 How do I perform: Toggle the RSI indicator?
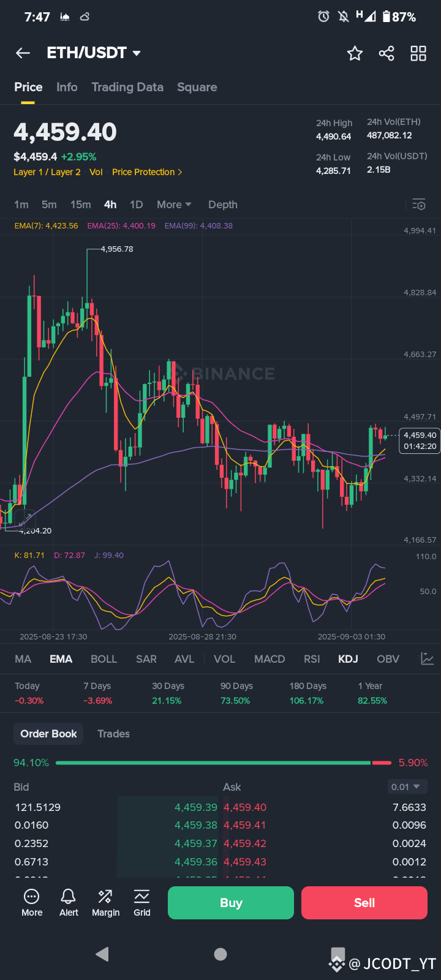(x=312, y=659)
